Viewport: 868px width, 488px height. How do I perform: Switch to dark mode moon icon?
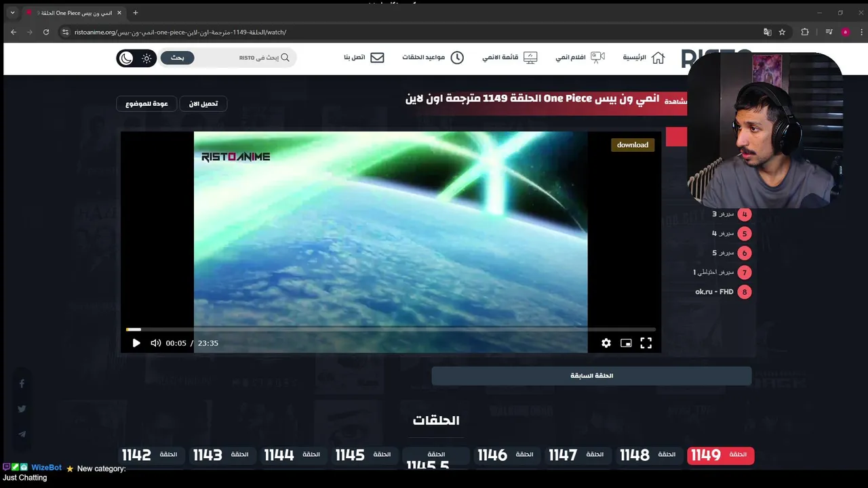[127, 58]
